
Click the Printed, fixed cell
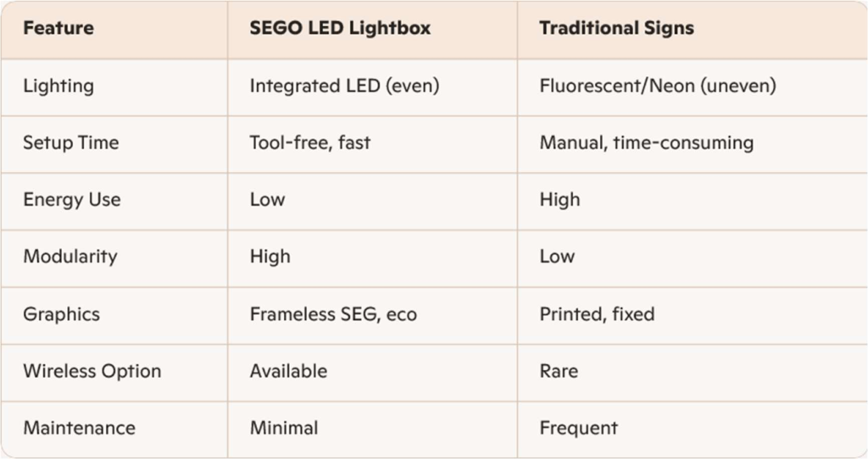point(597,314)
